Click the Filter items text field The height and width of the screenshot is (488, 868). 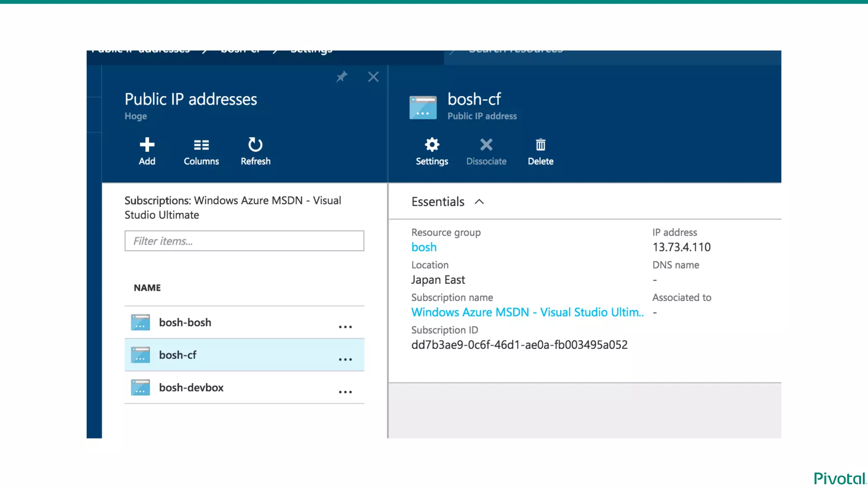pos(244,241)
